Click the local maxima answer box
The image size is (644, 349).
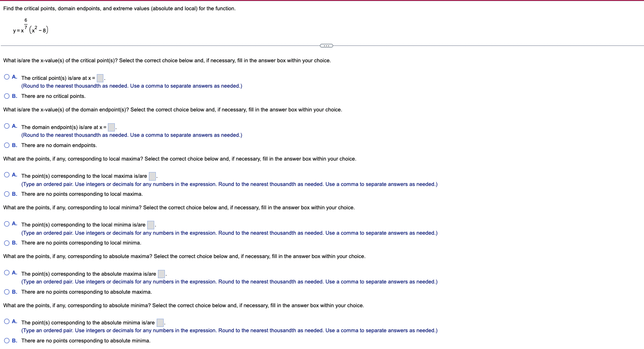pyautogui.click(x=152, y=176)
